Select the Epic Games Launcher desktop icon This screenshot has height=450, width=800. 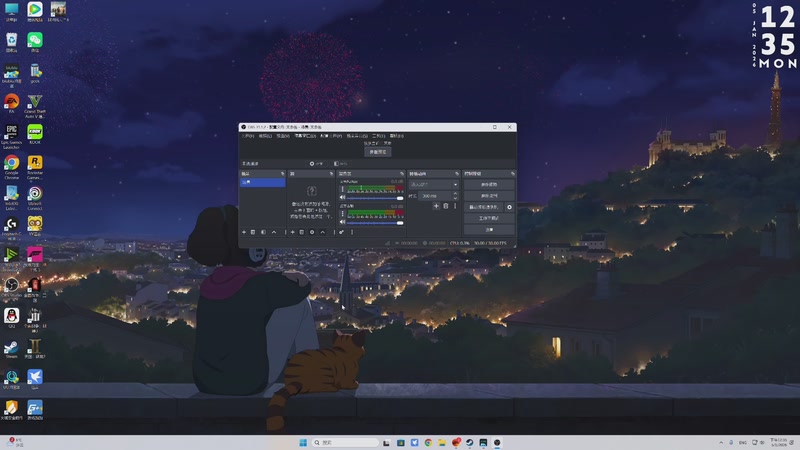[11, 136]
